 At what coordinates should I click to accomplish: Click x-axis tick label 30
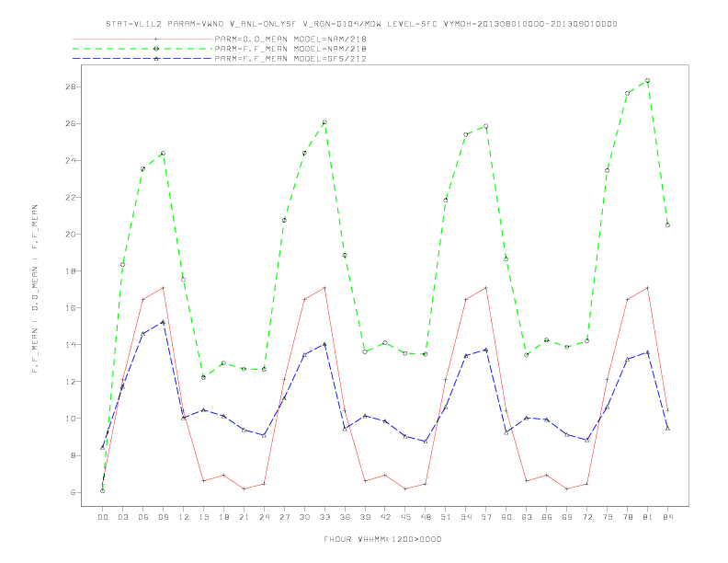point(304,517)
